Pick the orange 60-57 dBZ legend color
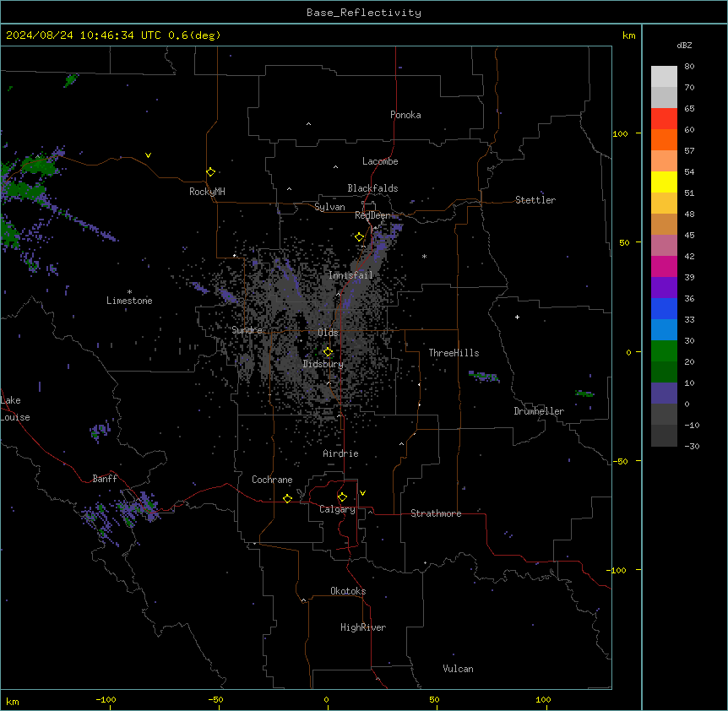 click(x=664, y=139)
